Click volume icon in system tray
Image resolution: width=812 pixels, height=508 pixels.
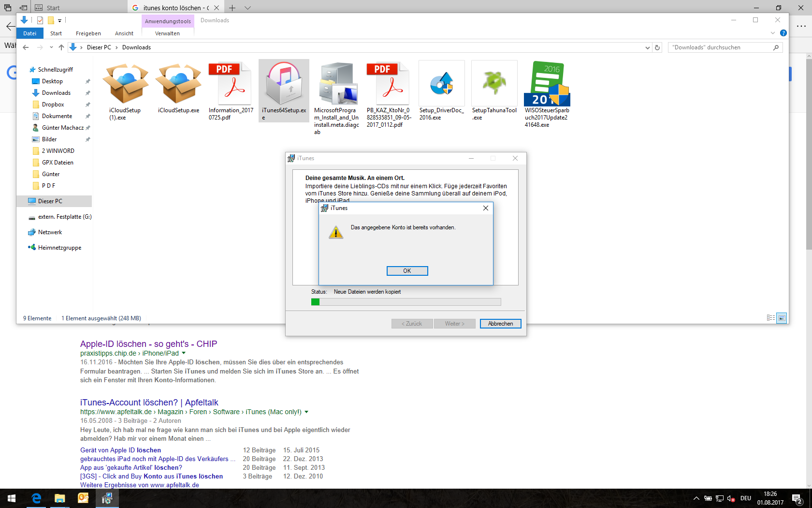tap(731, 498)
